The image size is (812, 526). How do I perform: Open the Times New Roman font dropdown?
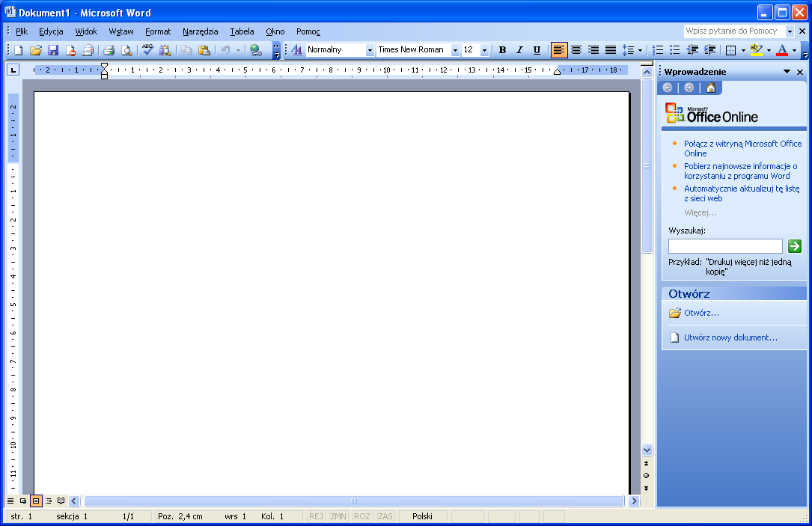(455, 50)
